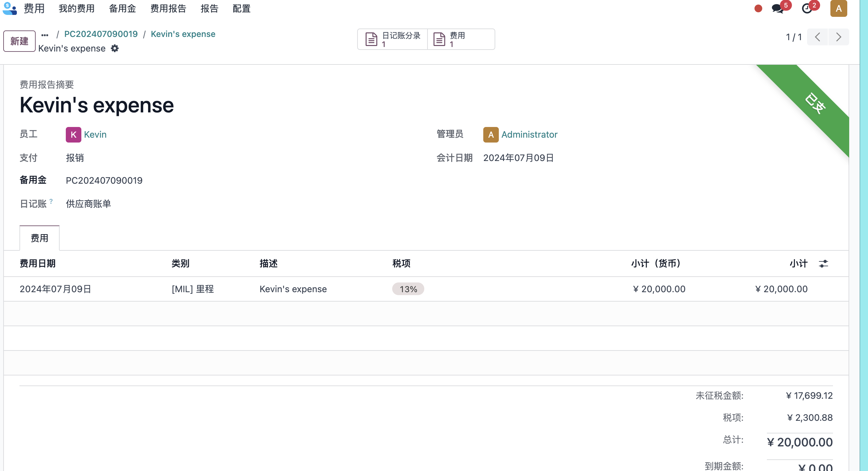Open the column options adjust icon
Viewport: 868px width, 471px height.
click(x=823, y=264)
